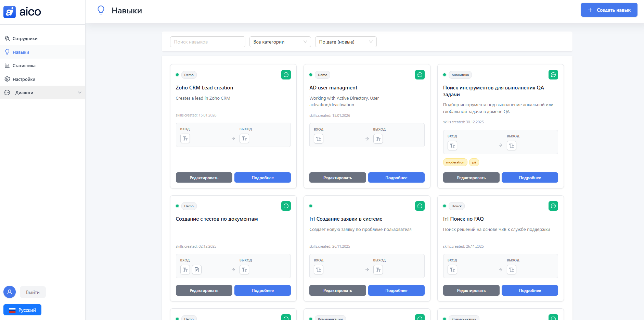Open the По дате (новые) sort dropdown

pyautogui.click(x=346, y=42)
